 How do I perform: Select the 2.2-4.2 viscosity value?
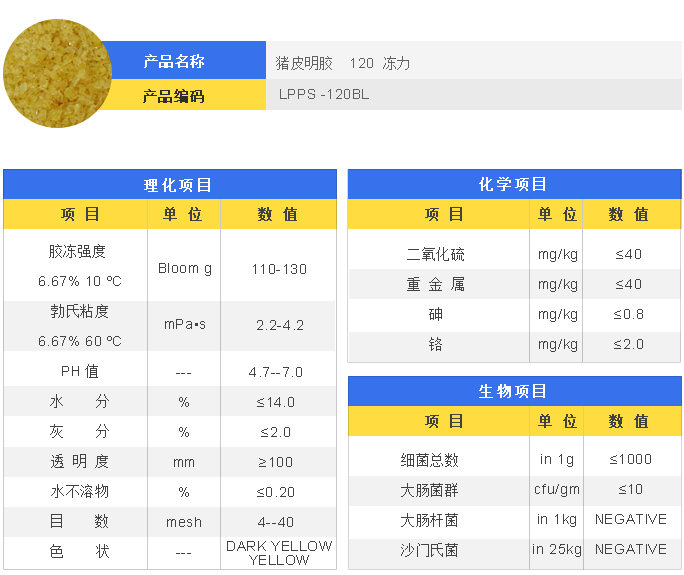pyautogui.click(x=279, y=326)
